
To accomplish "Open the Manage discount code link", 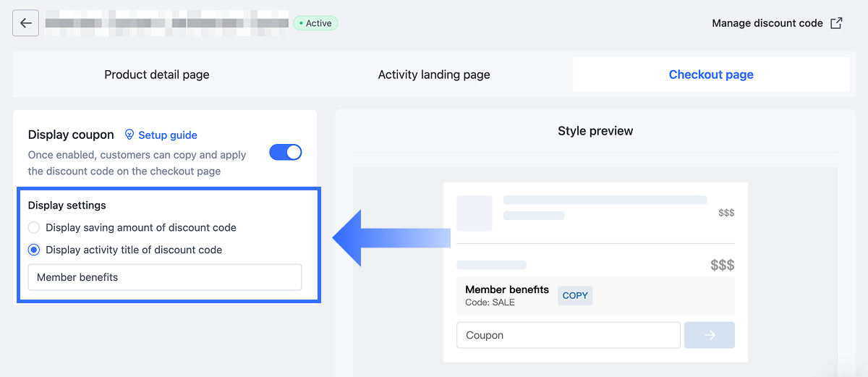I will (x=767, y=23).
